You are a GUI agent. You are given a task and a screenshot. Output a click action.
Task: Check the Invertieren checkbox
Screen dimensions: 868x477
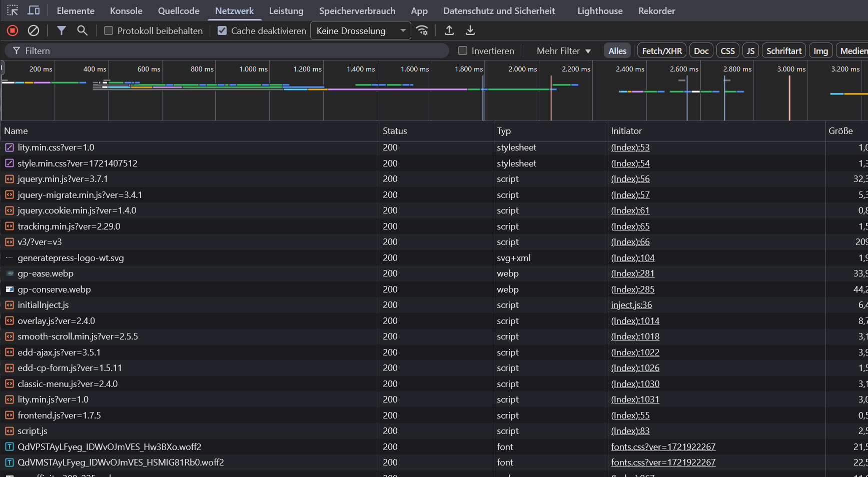[x=463, y=50]
